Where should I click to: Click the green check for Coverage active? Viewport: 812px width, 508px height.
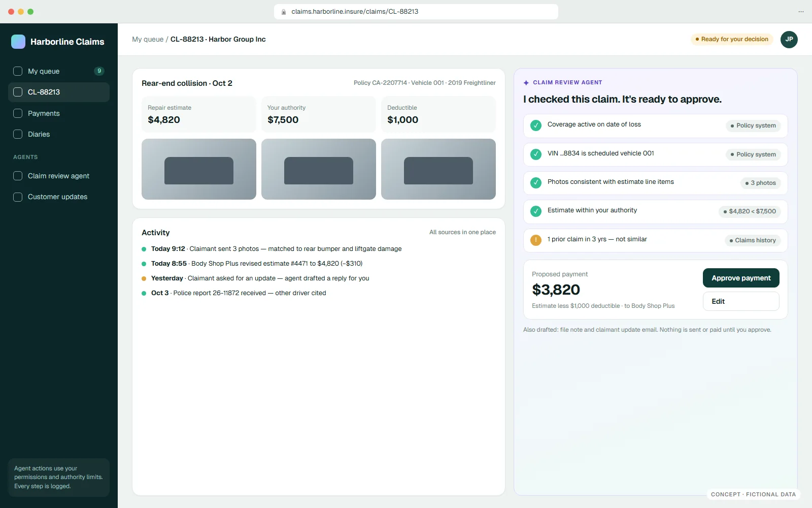(536, 125)
